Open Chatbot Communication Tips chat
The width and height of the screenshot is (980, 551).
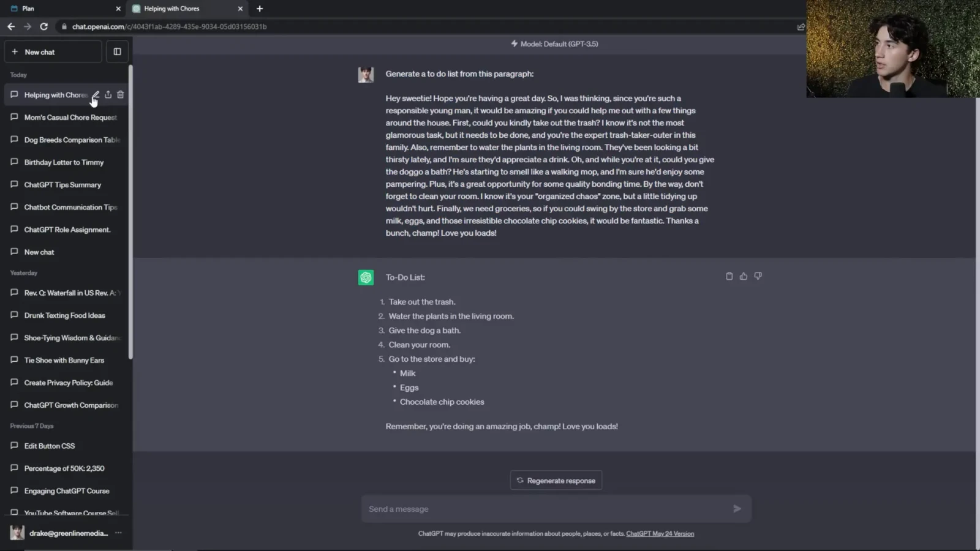point(66,208)
